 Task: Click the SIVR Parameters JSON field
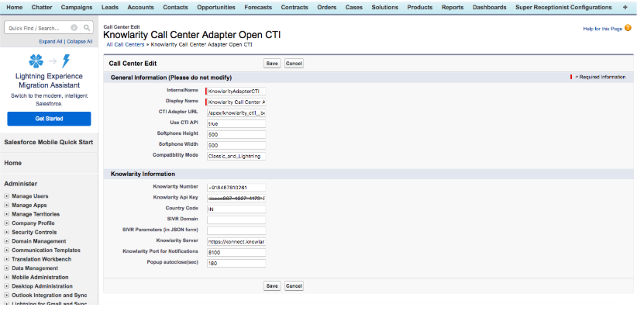coord(236,230)
